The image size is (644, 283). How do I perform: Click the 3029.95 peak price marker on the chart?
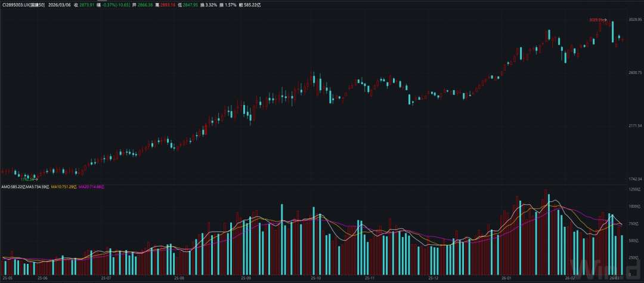coord(596,20)
